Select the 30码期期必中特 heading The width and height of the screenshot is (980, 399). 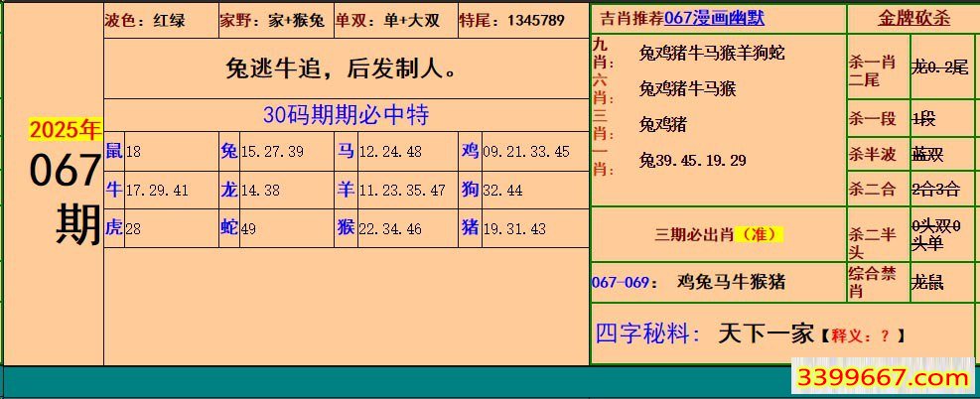click(346, 114)
